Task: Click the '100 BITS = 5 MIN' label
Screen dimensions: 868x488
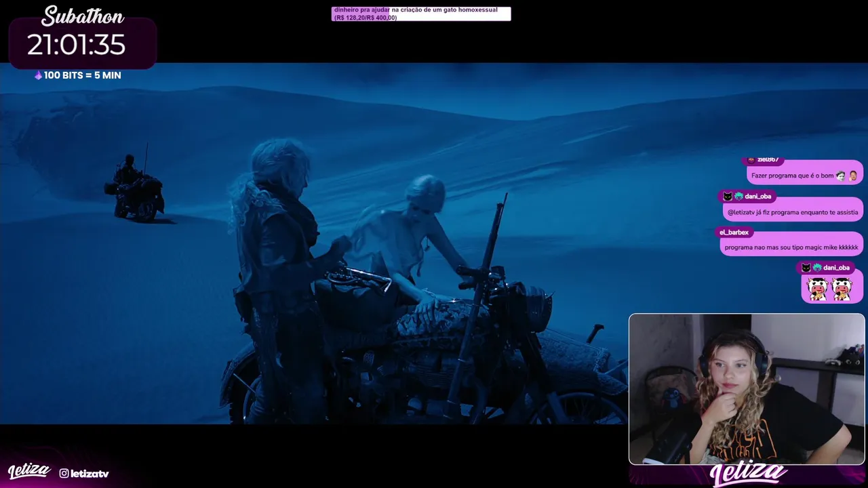Action: pyautogui.click(x=82, y=76)
